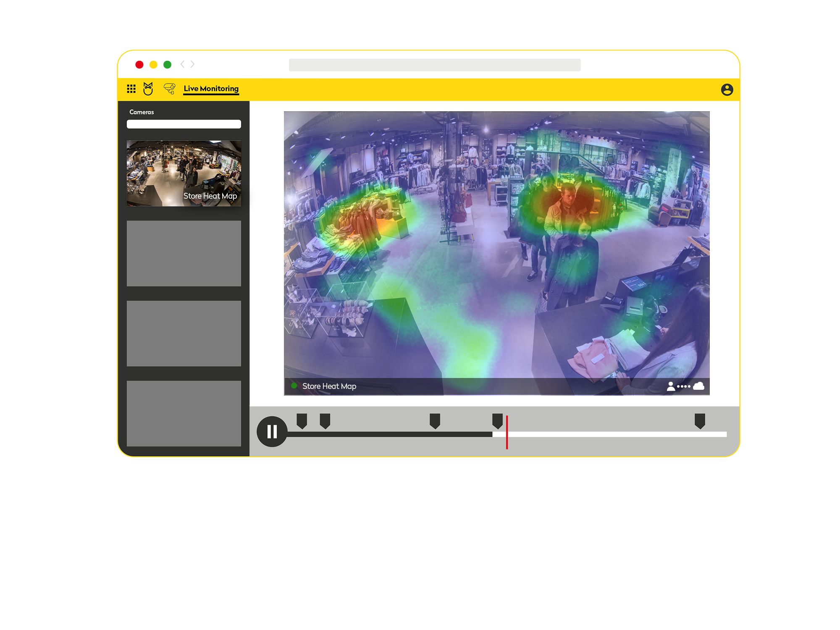Image resolution: width=840 pixels, height=630 pixels.
Task: Jump to the third timeline event marker
Action: 435,421
